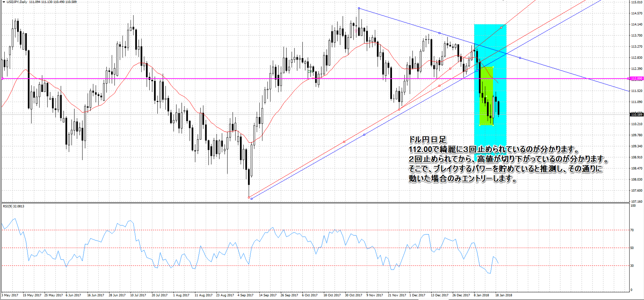
Task: Select the top-right handle of green rectangle
Action: (x=493, y=67)
